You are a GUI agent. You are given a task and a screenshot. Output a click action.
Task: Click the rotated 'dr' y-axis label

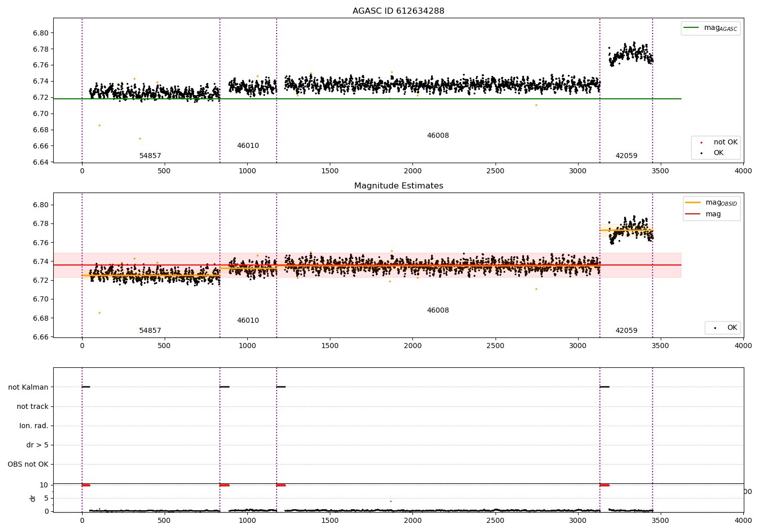(33, 498)
